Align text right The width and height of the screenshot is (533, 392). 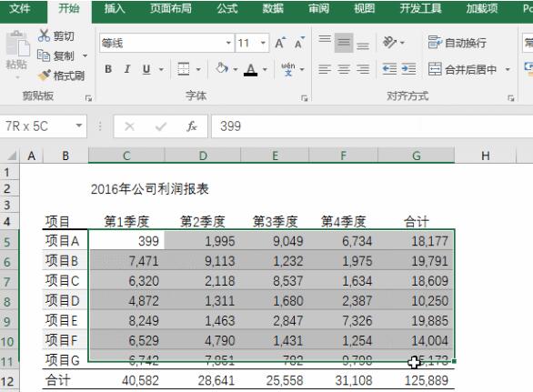(x=363, y=69)
